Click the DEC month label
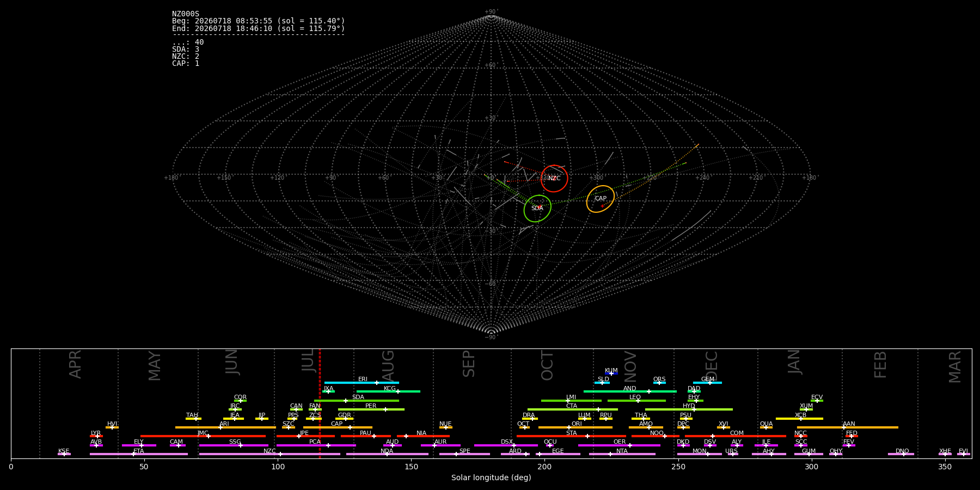Image resolution: width=980 pixels, height=490 pixels. [712, 366]
